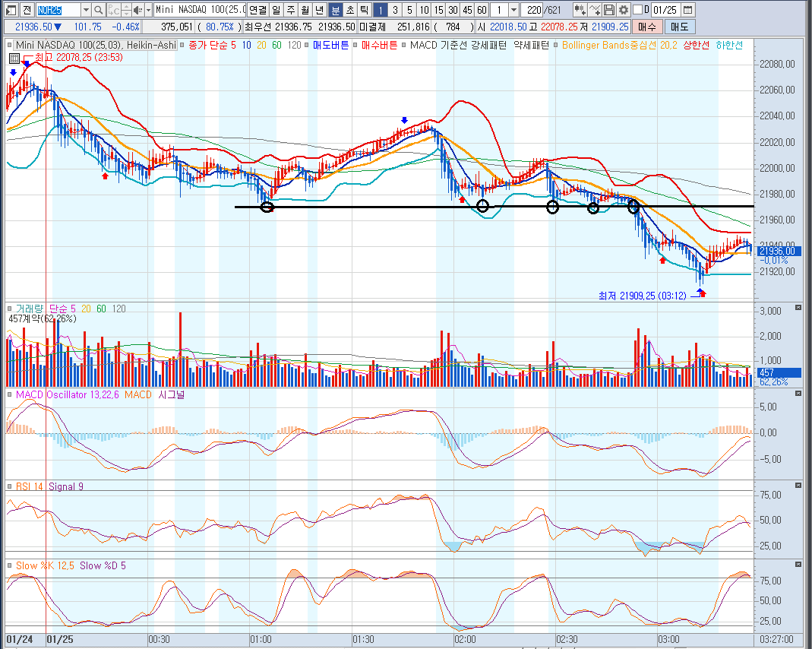Click the marker square before MACD Oscillator legend
Screen dimensions: 812x649
[x=10, y=394]
